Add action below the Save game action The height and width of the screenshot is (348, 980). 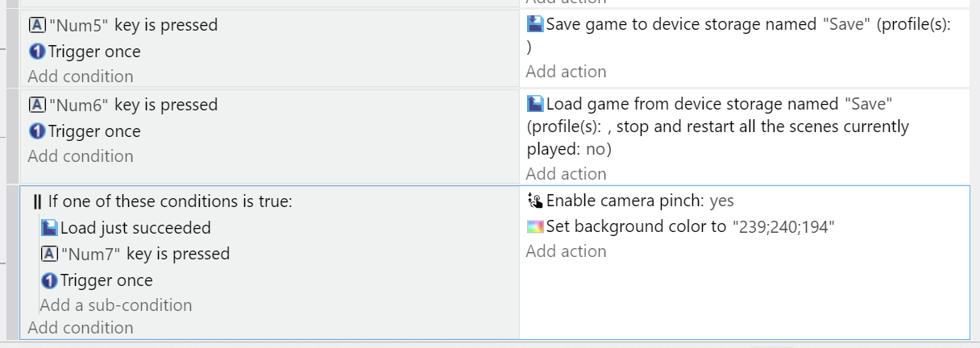click(566, 72)
